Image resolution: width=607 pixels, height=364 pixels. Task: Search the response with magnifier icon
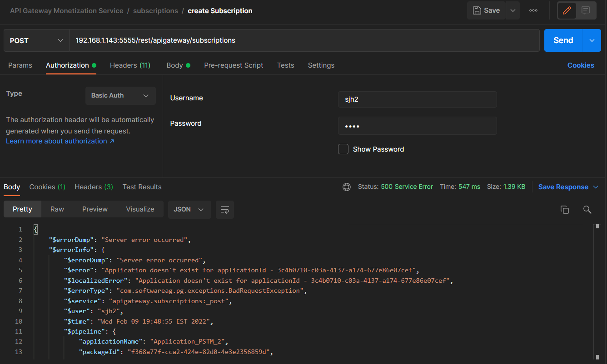pos(587,209)
